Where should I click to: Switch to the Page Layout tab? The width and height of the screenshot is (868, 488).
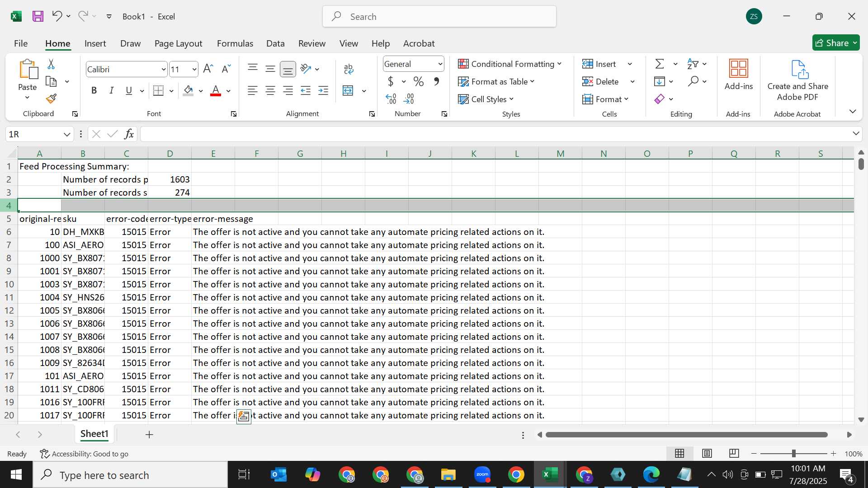(178, 43)
